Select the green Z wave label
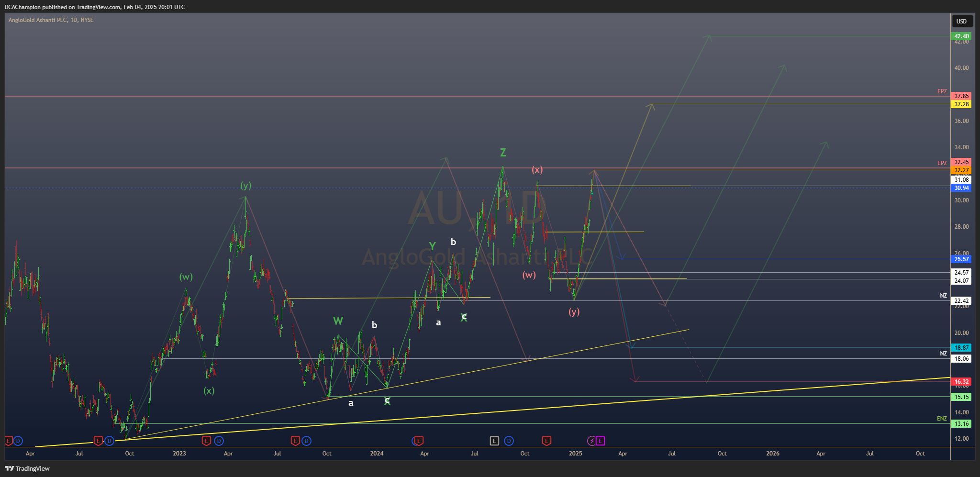The height and width of the screenshot is (477, 980). click(503, 153)
